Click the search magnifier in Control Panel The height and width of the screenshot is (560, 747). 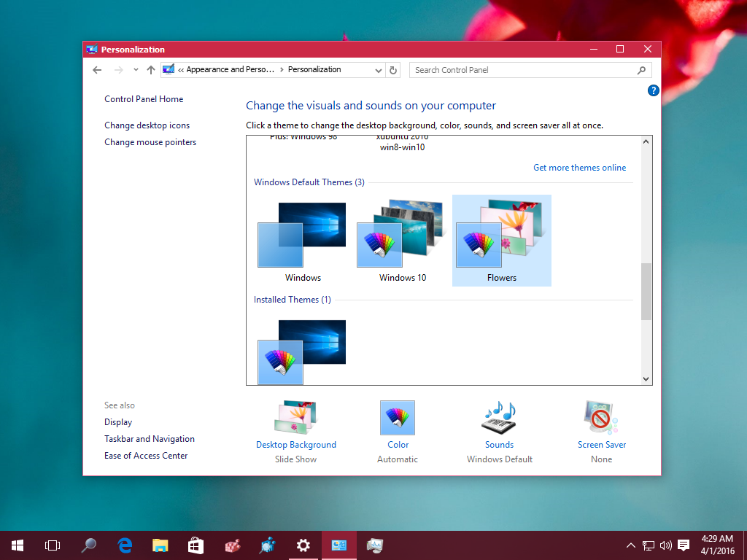tap(641, 70)
